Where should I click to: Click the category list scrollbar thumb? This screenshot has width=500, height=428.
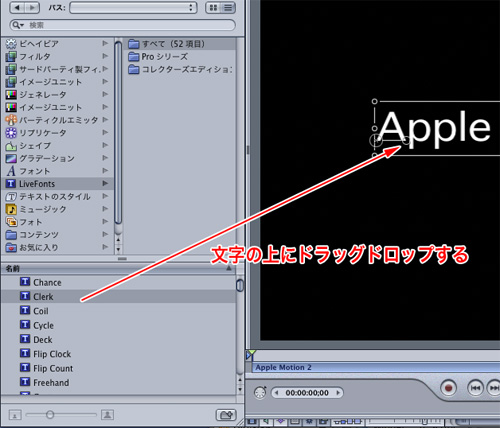pos(118,133)
